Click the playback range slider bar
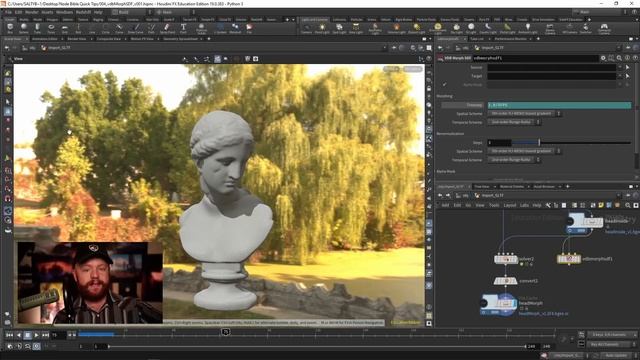Screen dimensions: 640x360 click(x=317, y=346)
